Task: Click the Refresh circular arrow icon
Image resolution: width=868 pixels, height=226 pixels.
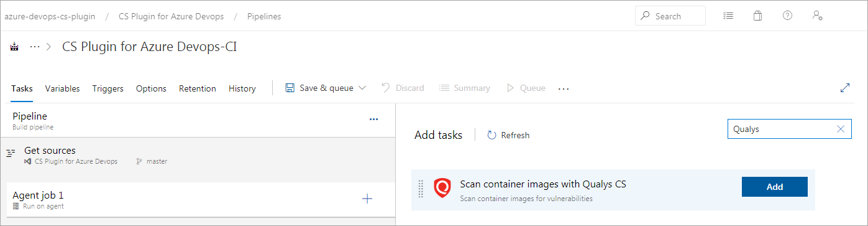Action: (491, 135)
